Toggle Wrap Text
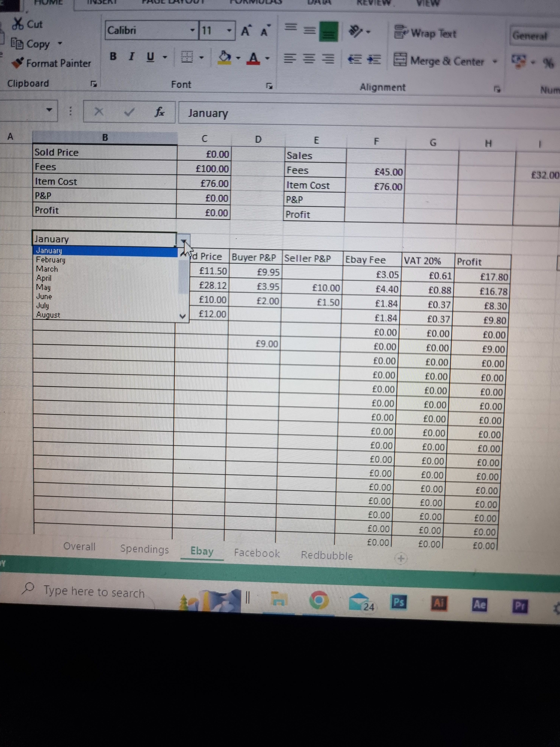This screenshot has width=560, height=747. click(x=425, y=33)
